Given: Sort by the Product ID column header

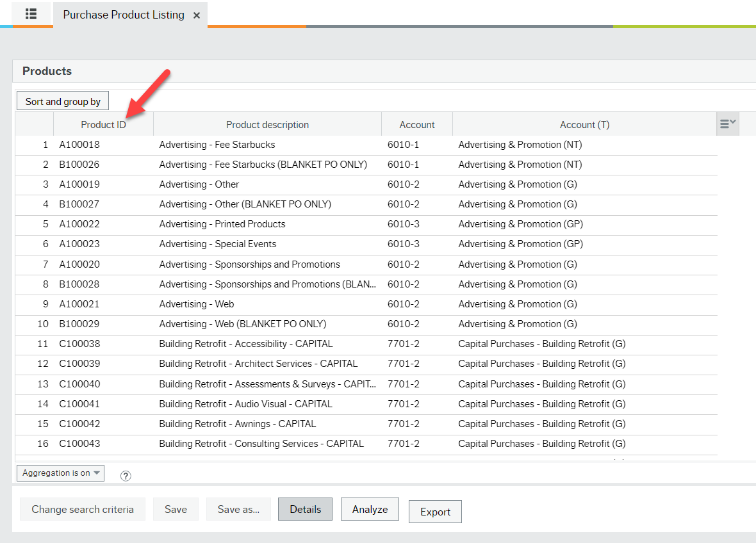Looking at the screenshot, I should click(104, 124).
